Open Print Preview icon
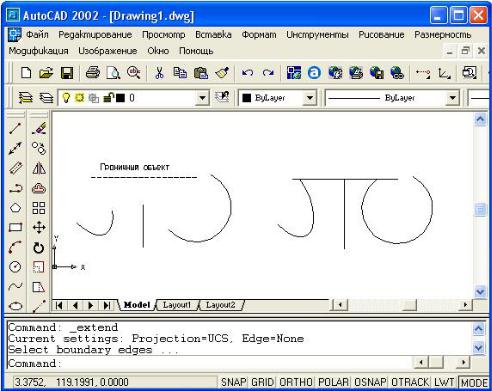 [113, 73]
